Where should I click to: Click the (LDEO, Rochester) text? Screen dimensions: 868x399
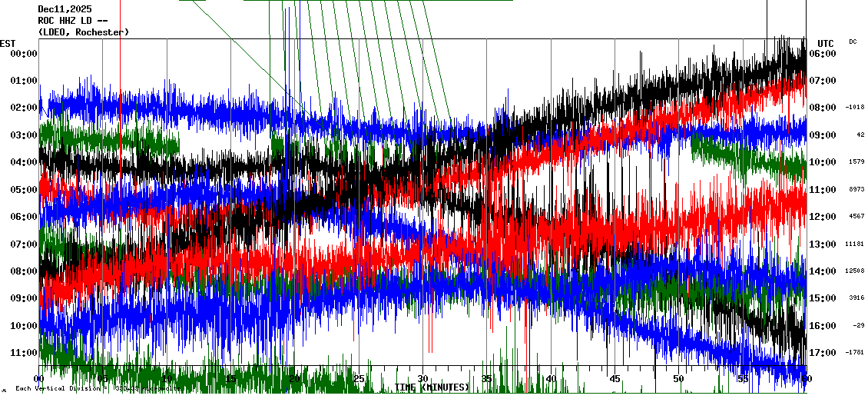pyautogui.click(x=83, y=32)
